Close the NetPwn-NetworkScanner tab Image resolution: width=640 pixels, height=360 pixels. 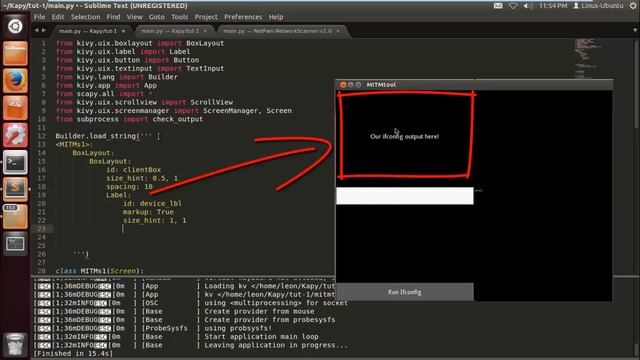(338, 31)
